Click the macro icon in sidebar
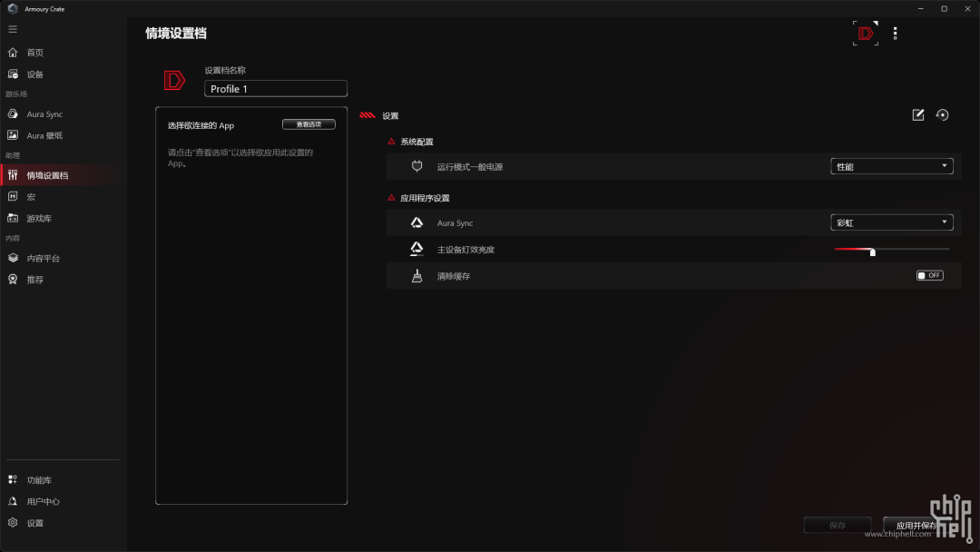 pos(13,196)
